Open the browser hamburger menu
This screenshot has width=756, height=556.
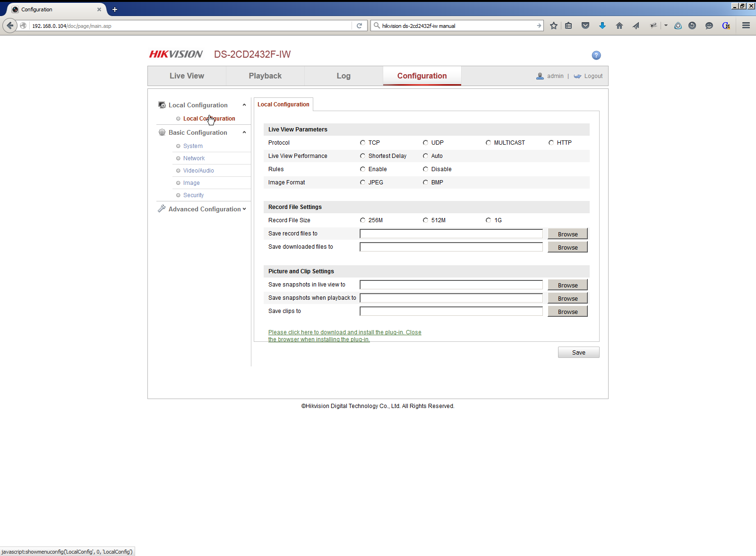coord(746,26)
